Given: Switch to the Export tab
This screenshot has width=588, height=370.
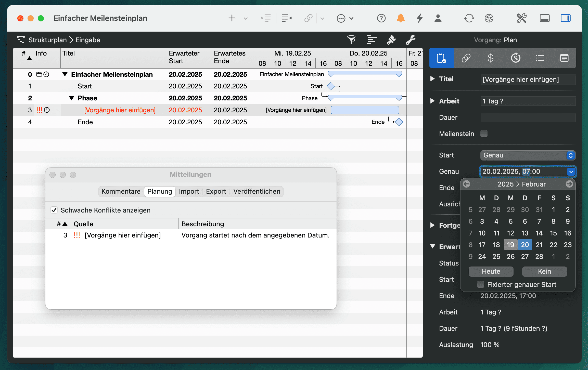Looking at the screenshot, I should click(x=216, y=191).
